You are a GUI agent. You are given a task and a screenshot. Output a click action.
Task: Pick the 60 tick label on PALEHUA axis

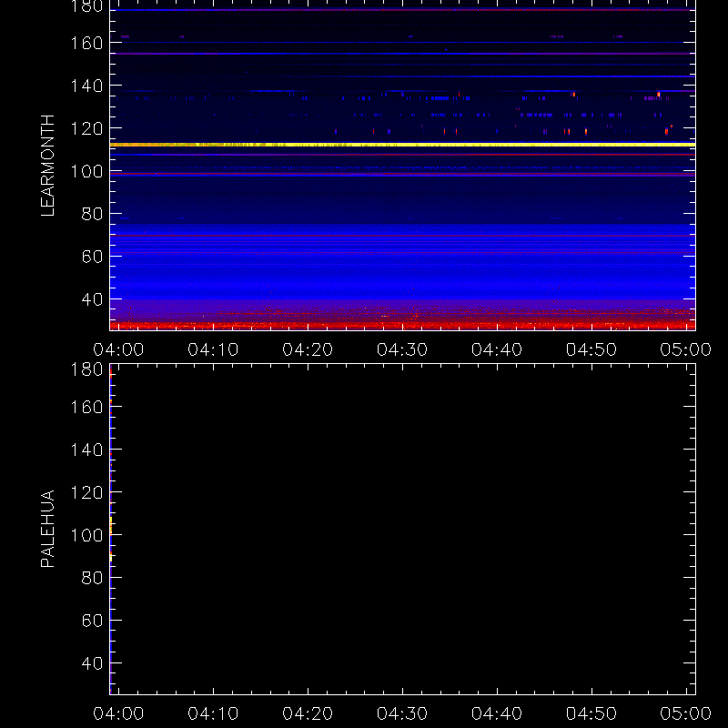pyautogui.click(x=93, y=621)
